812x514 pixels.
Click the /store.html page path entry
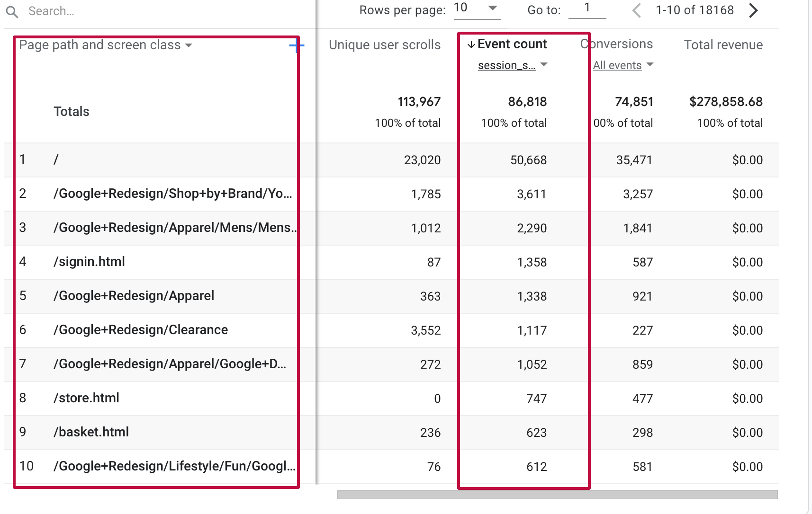86,398
